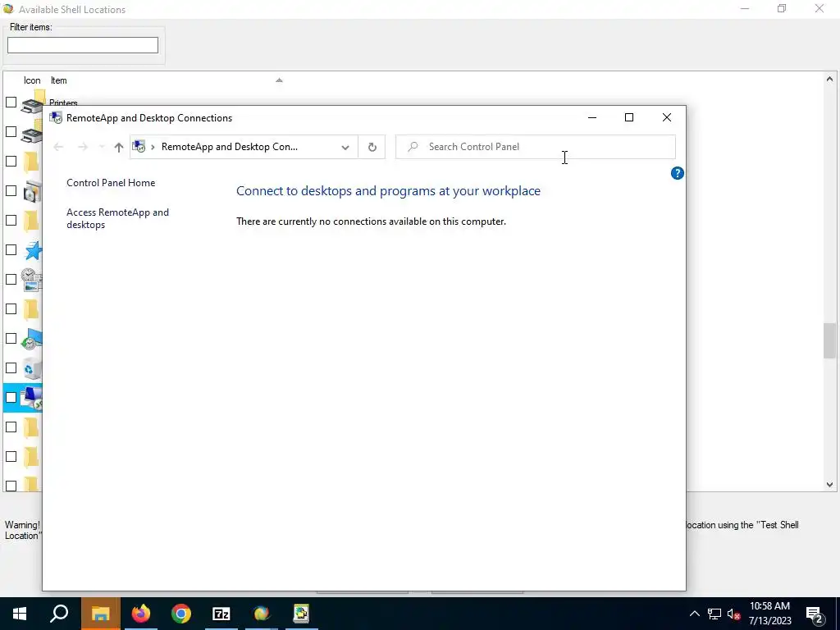Click RemoteApp and Desktop Con... breadcrumb

[x=230, y=147]
